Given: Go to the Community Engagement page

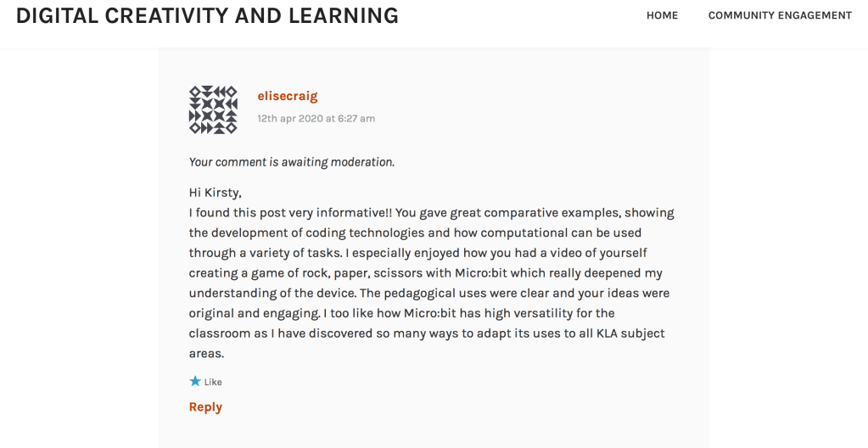Looking at the screenshot, I should tap(780, 15).
